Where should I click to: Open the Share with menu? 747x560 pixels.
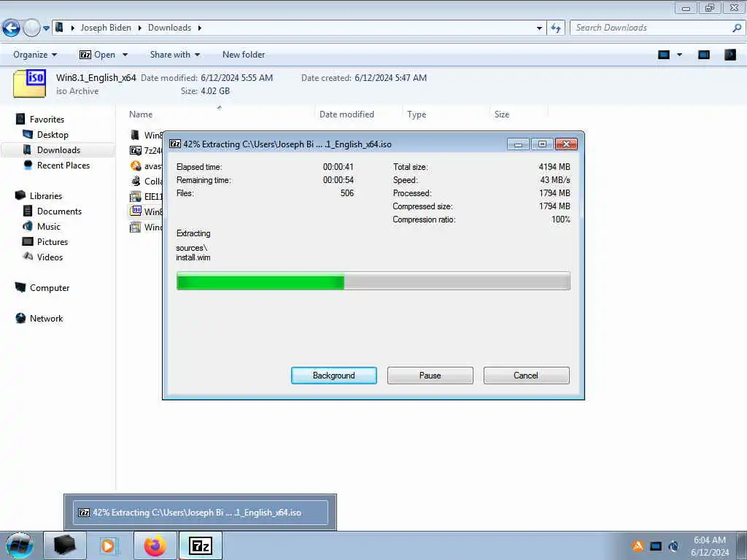tap(175, 54)
